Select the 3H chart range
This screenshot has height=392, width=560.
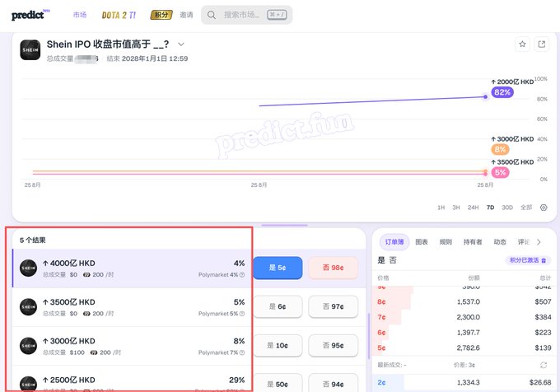[x=456, y=208]
